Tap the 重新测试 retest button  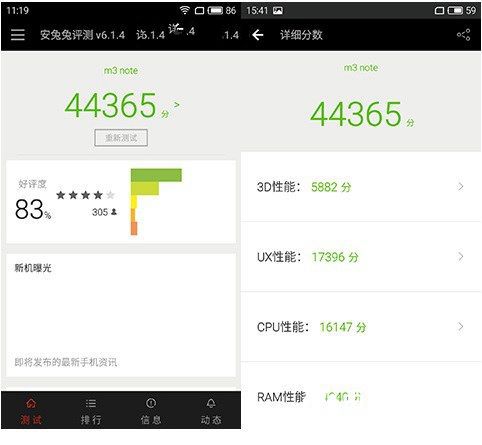click(x=121, y=138)
